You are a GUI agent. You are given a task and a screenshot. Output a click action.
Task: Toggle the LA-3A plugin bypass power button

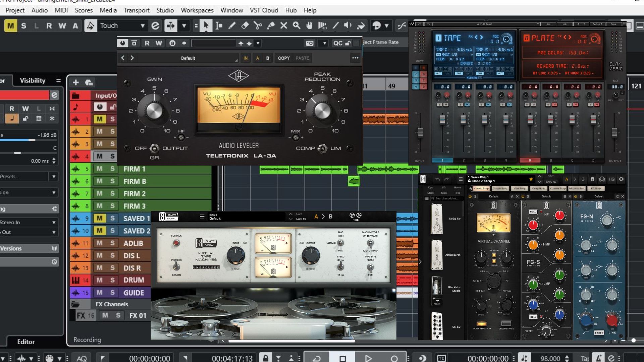pyautogui.click(x=122, y=43)
